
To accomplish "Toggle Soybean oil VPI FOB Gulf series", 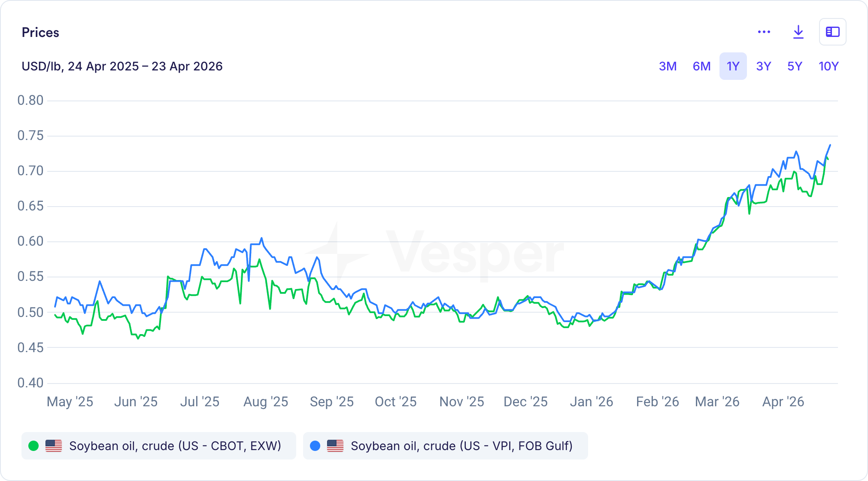I will 461,446.
